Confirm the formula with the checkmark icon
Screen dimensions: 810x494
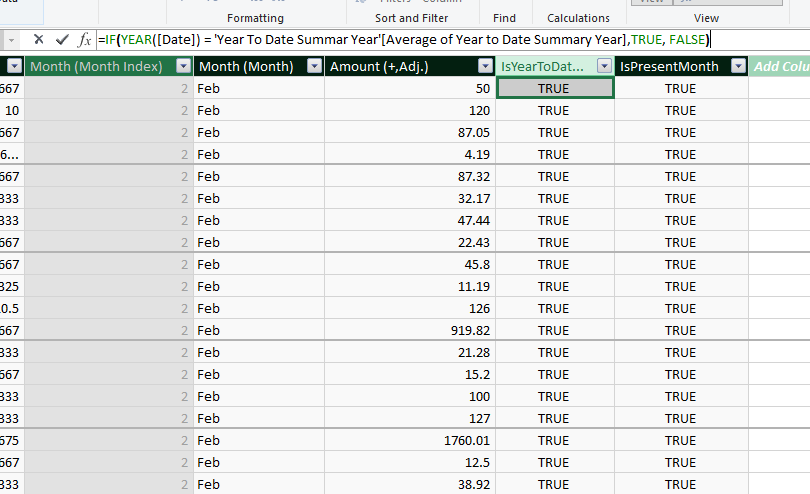tap(62, 40)
